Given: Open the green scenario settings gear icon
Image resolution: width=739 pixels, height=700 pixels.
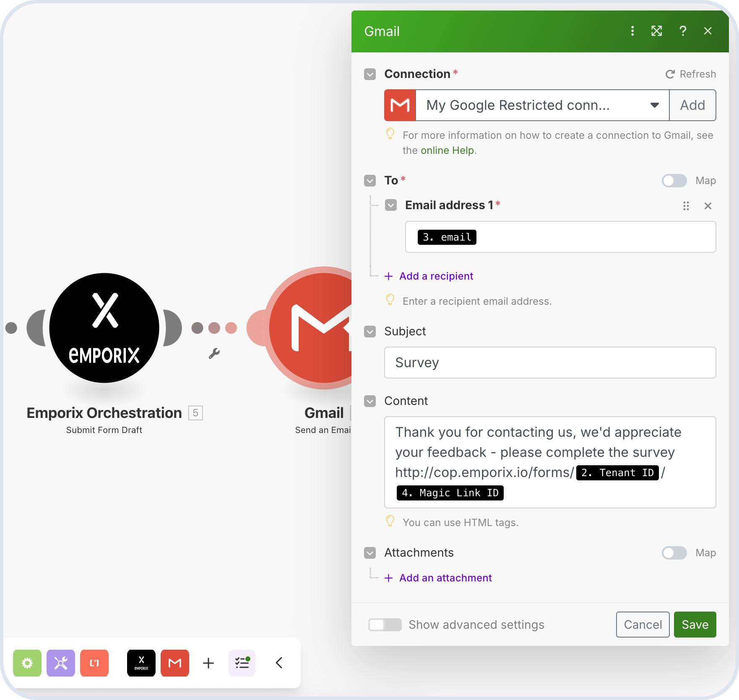Looking at the screenshot, I should [x=27, y=663].
